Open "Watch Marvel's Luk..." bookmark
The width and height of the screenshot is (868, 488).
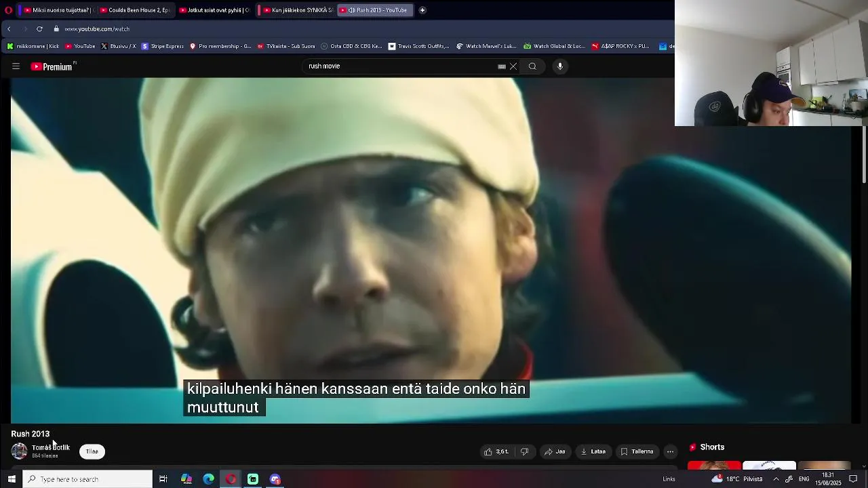coord(488,46)
